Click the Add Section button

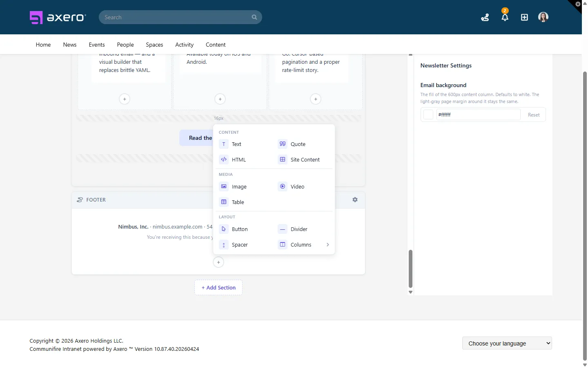[218, 287]
